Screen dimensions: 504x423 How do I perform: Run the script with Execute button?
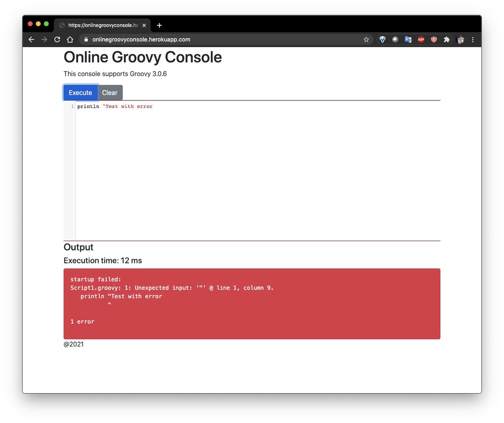[80, 93]
